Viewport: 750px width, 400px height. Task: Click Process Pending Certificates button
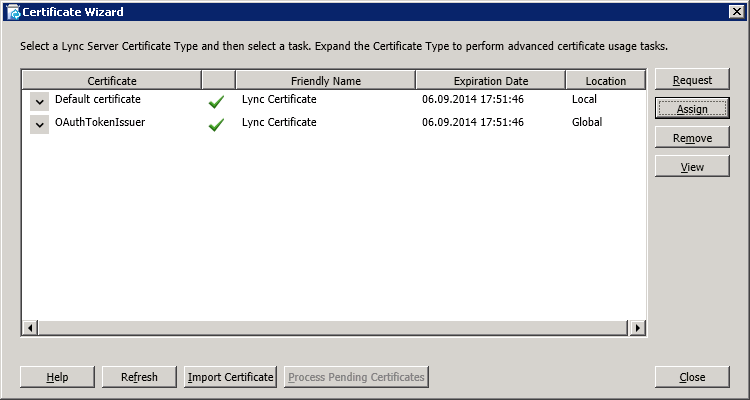tap(356, 377)
